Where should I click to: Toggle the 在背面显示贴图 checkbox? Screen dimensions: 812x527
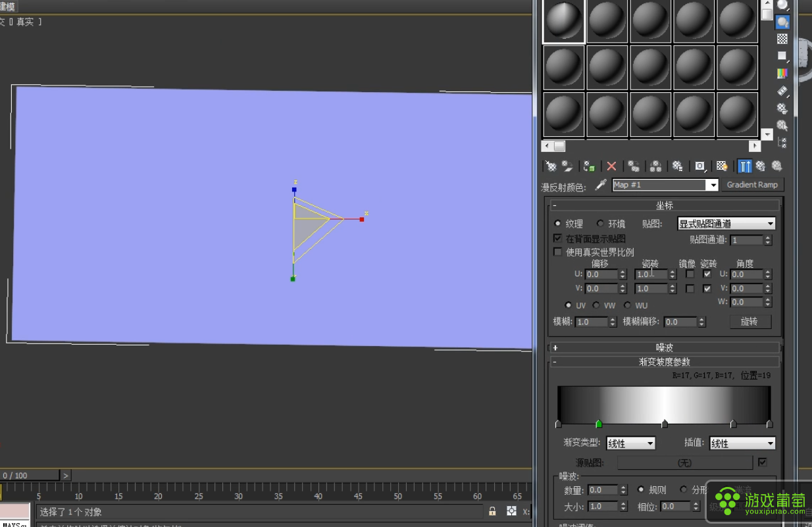tap(558, 238)
